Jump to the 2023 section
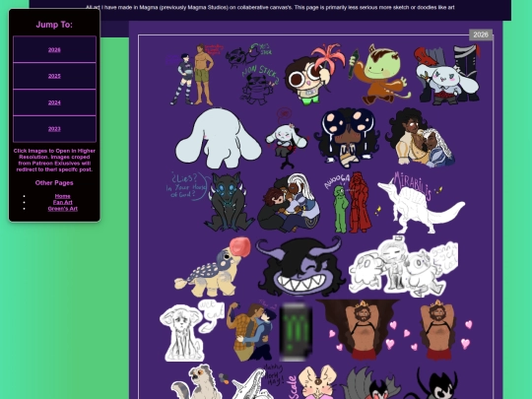 54,129
